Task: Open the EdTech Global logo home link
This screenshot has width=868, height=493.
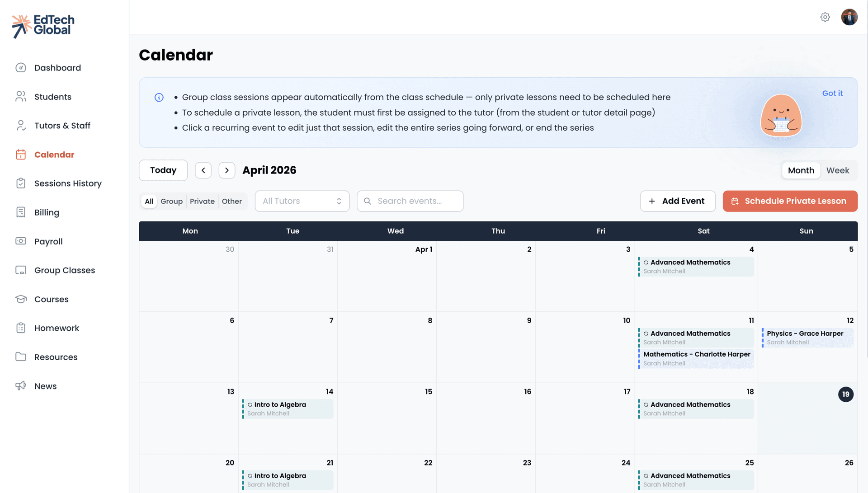Action: coord(43,26)
